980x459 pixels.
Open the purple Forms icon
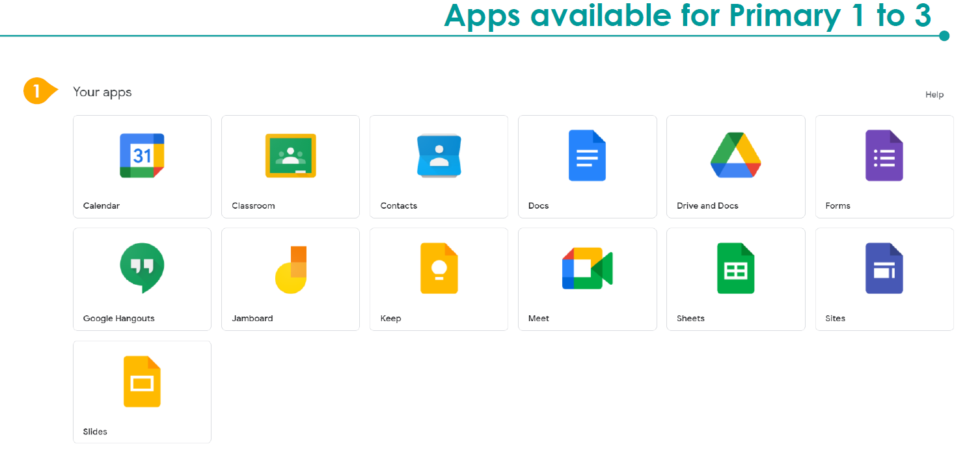point(884,156)
